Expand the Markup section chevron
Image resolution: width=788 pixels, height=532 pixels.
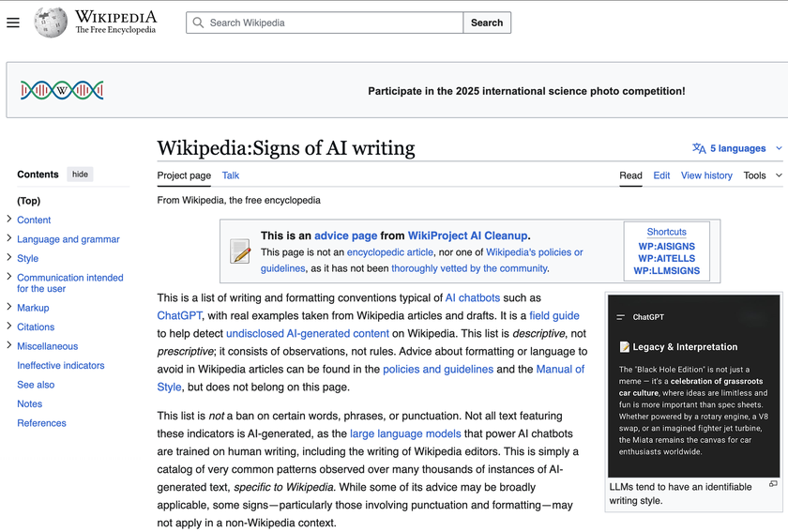coord(9,307)
